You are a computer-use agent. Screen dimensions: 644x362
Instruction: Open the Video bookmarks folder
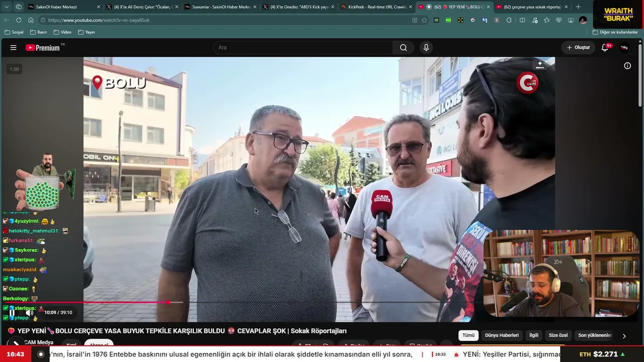(x=62, y=32)
